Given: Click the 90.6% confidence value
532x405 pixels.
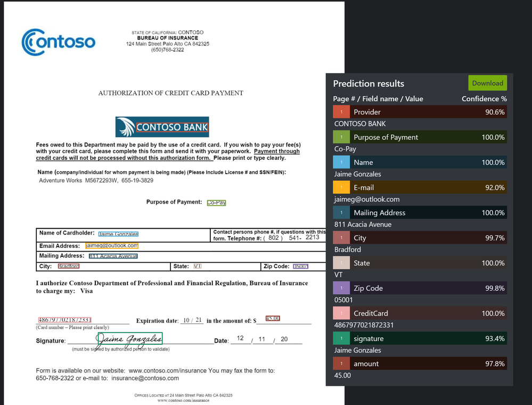Looking at the screenshot, I should (x=495, y=112).
